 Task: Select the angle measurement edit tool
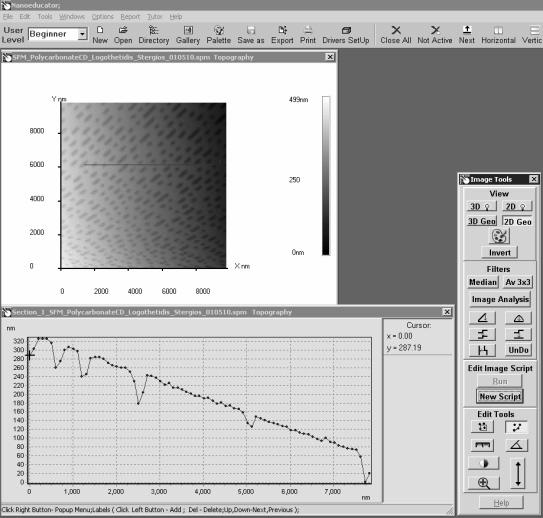coord(516,445)
